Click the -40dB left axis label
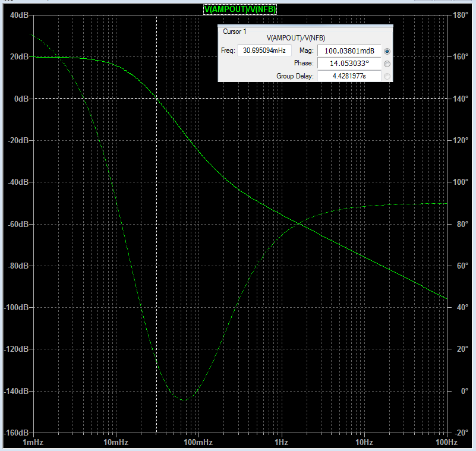 pos(18,182)
